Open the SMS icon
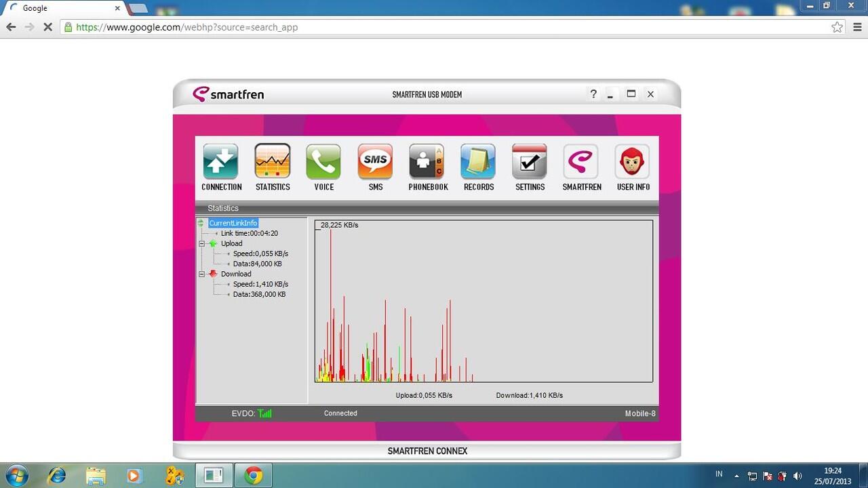The width and height of the screenshot is (868, 488). click(376, 161)
